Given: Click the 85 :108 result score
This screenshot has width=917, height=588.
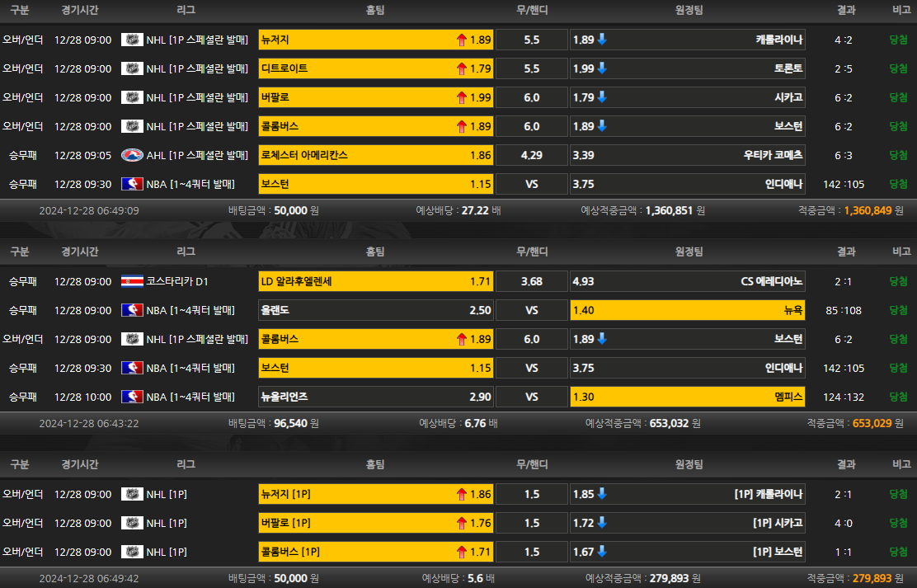Looking at the screenshot, I should point(844,310).
